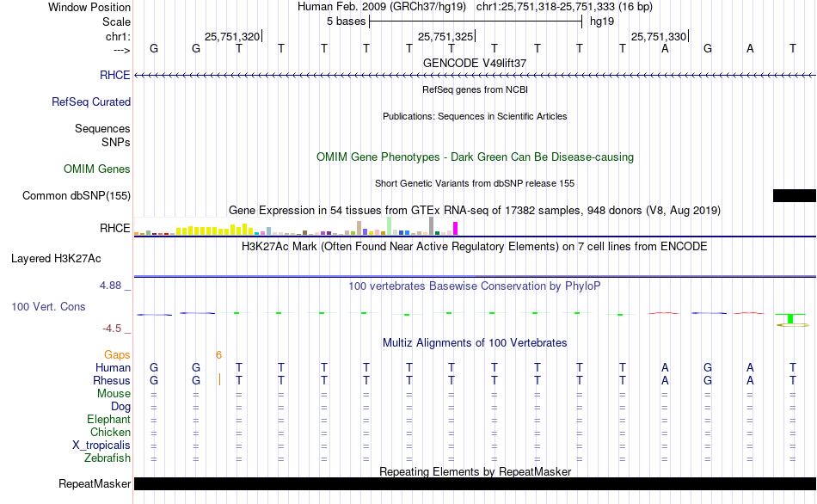Image resolution: width=817 pixels, height=504 pixels.
Task: Click 'Publications: Sequences in Scientific Articles' title
Action: (x=475, y=116)
